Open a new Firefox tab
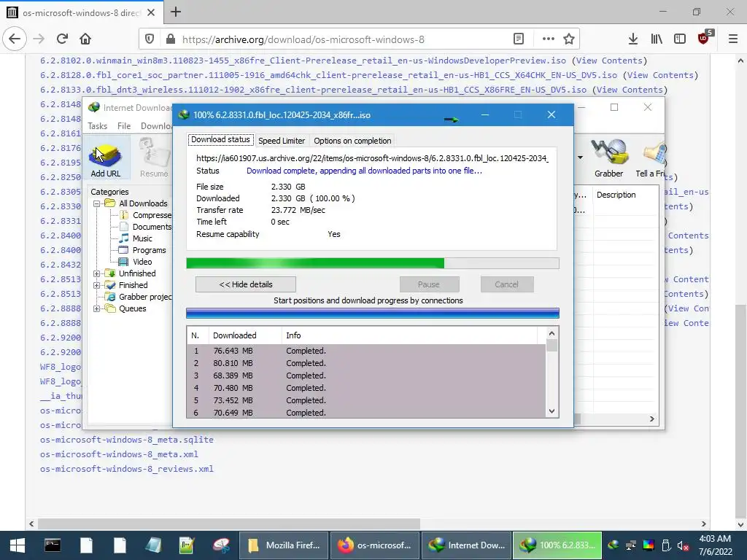 176,12
